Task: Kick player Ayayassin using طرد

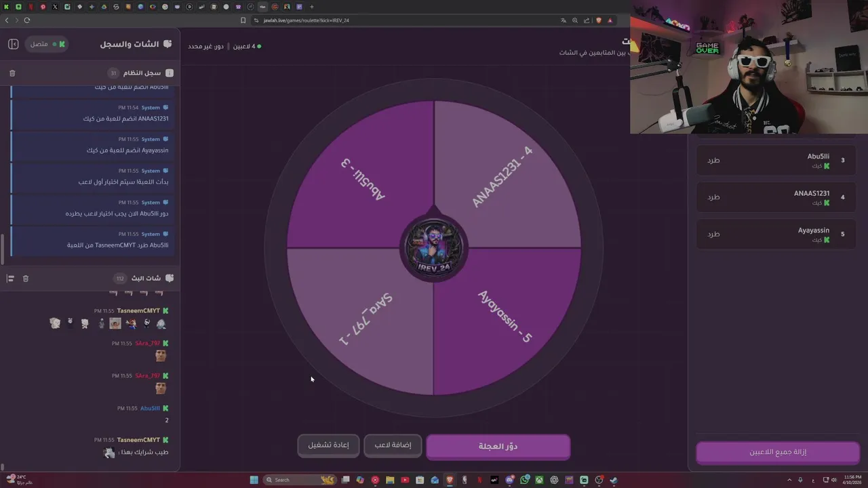Action: (x=713, y=234)
